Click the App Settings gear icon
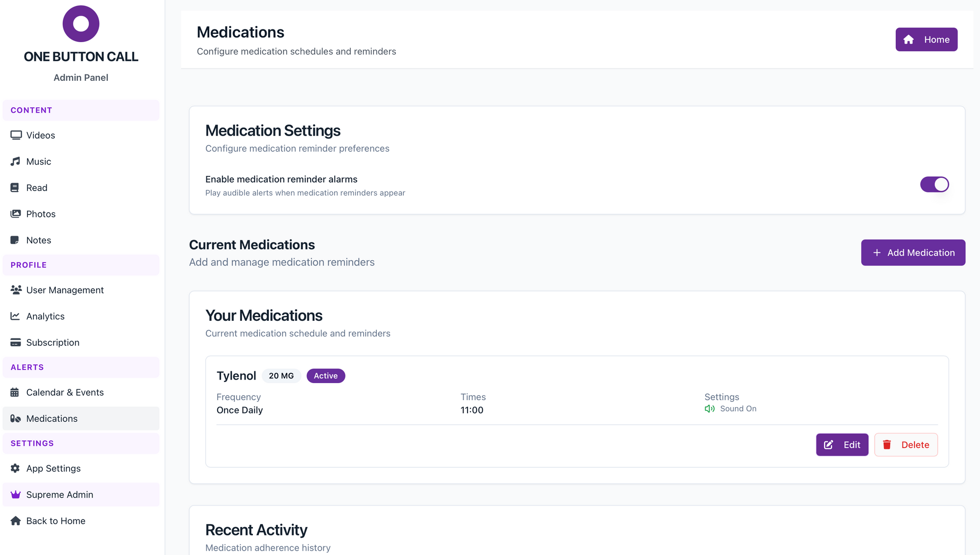The image size is (980, 555). 16,468
